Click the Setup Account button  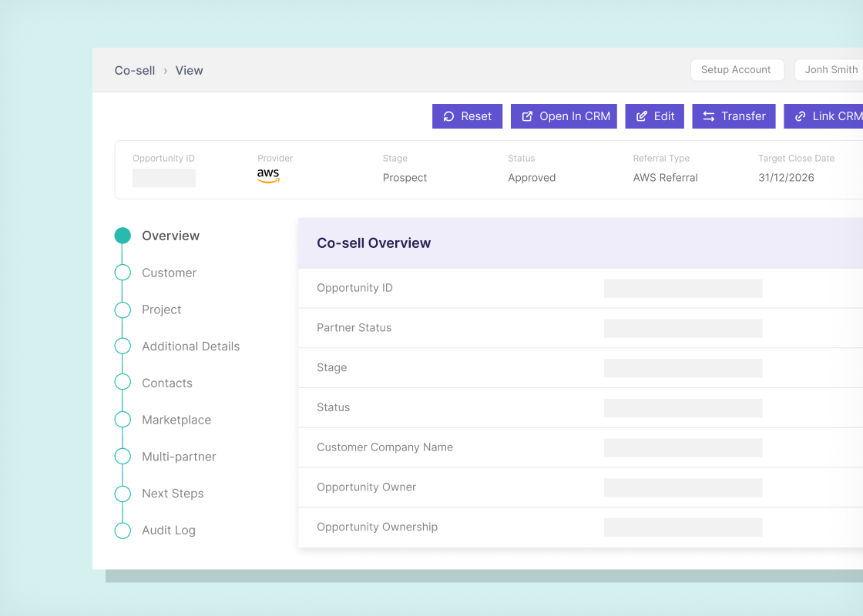(737, 70)
